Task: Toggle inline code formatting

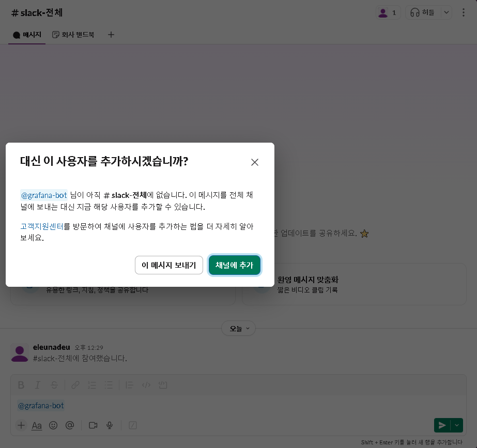Action: pyautogui.click(x=146, y=385)
